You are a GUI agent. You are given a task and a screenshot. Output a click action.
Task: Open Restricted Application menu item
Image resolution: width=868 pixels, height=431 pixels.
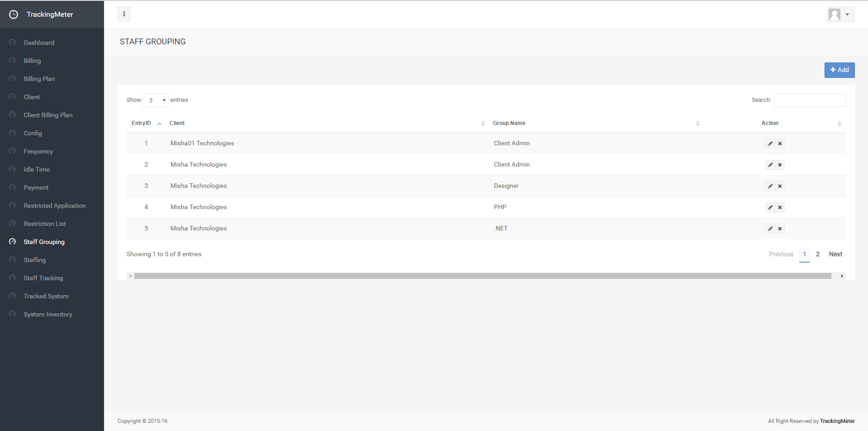[x=54, y=206]
